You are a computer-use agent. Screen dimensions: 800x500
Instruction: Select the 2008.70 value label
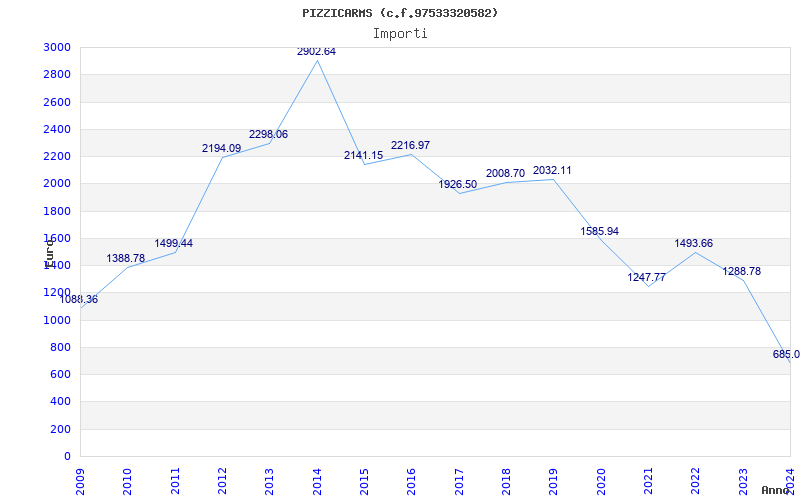pyautogui.click(x=505, y=173)
